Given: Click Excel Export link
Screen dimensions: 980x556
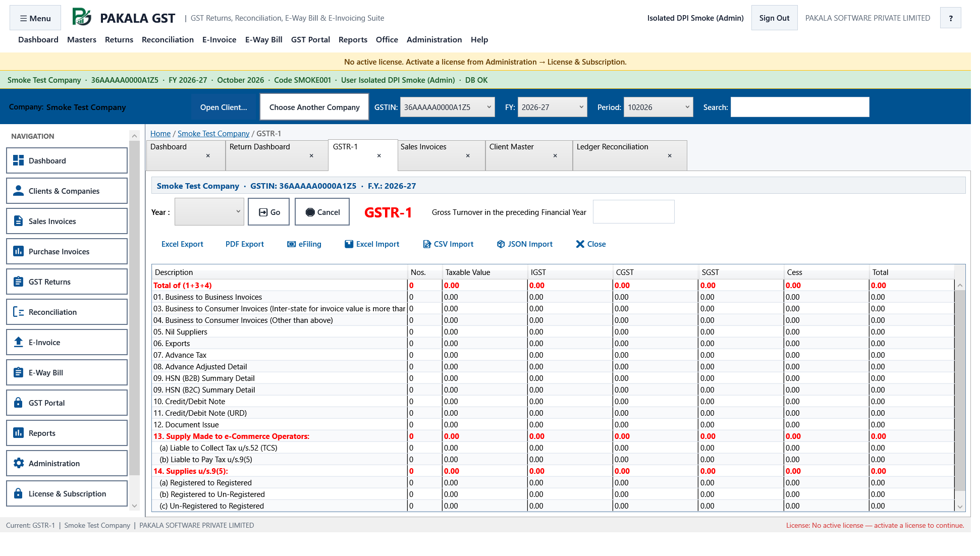Looking at the screenshot, I should pyautogui.click(x=182, y=244).
